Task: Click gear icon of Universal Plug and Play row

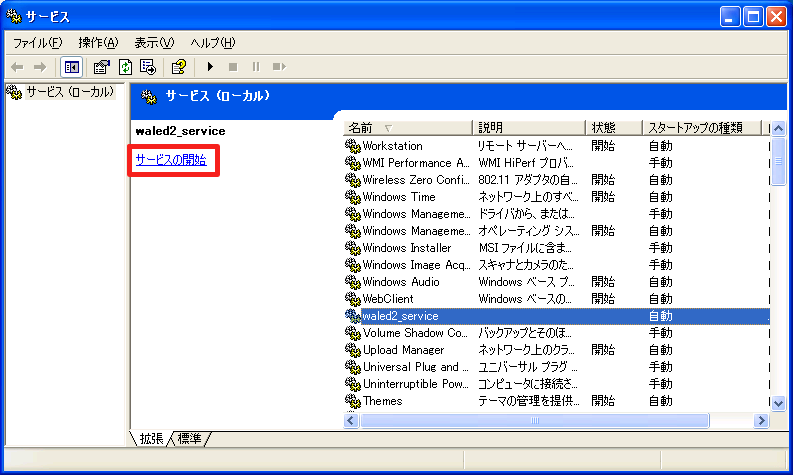Action: (x=353, y=367)
